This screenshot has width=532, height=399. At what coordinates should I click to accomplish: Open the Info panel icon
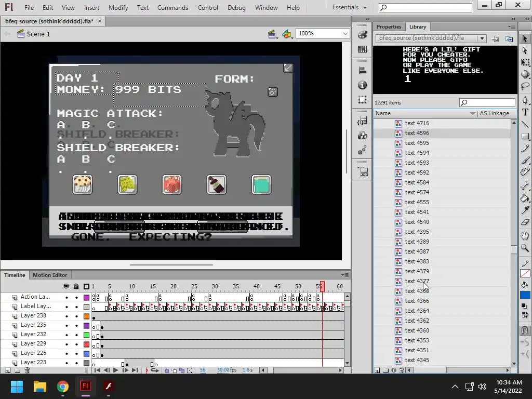(x=362, y=85)
